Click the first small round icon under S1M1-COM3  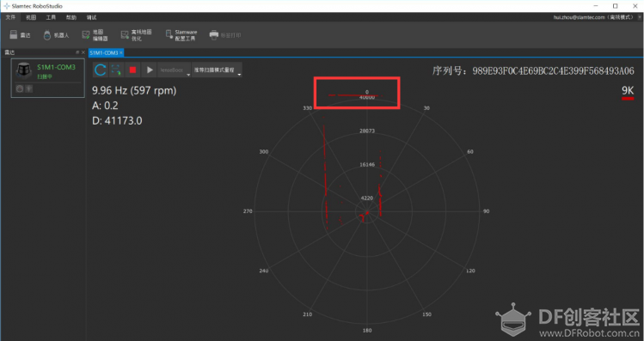coord(19,88)
